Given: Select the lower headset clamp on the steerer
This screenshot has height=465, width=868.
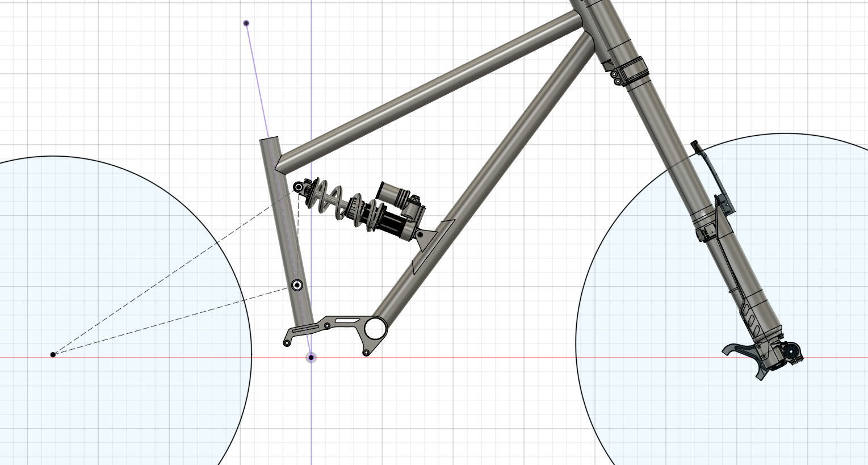Looking at the screenshot, I should [x=632, y=71].
